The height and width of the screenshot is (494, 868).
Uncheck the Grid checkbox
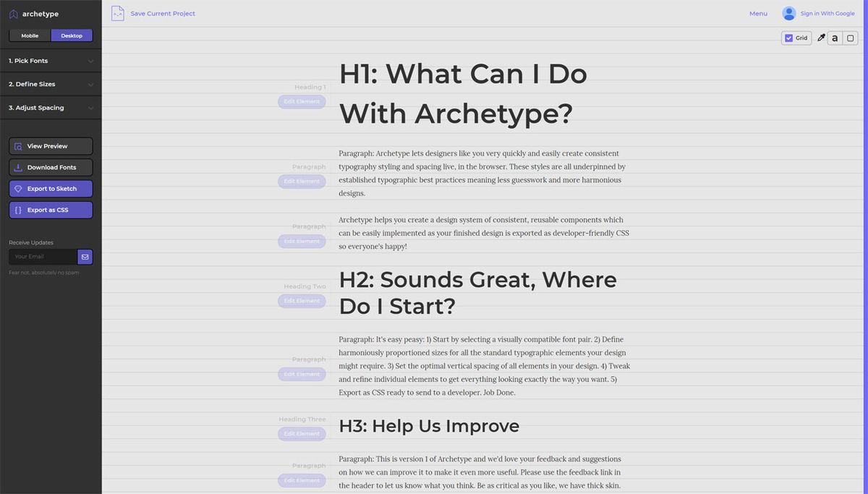pos(789,38)
